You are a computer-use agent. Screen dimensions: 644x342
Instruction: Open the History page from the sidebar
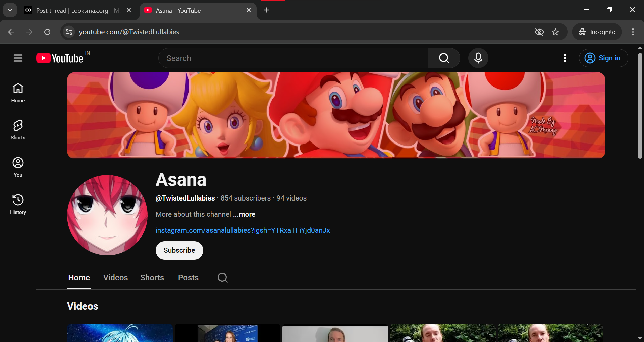coord(18,204)
